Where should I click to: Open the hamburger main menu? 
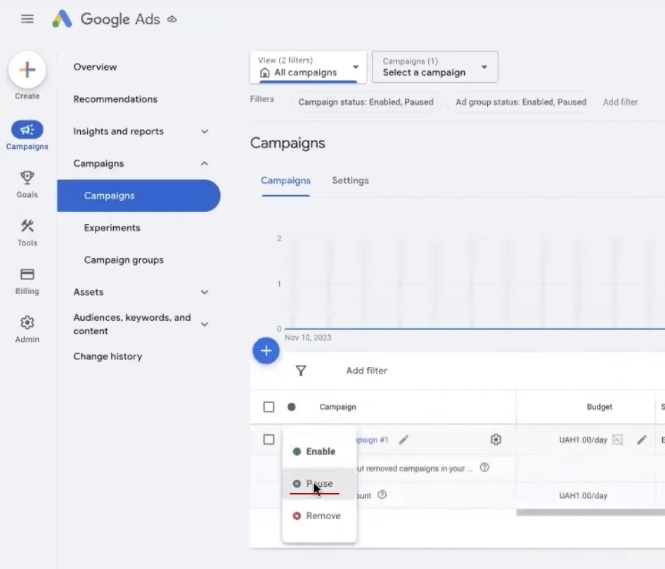pyautogui.click(x=27, y=19)
